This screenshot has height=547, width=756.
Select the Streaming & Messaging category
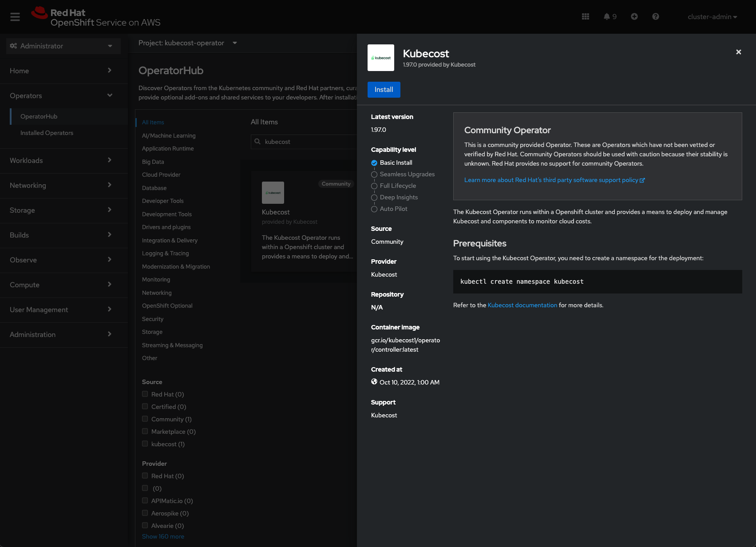coord(172,345)
